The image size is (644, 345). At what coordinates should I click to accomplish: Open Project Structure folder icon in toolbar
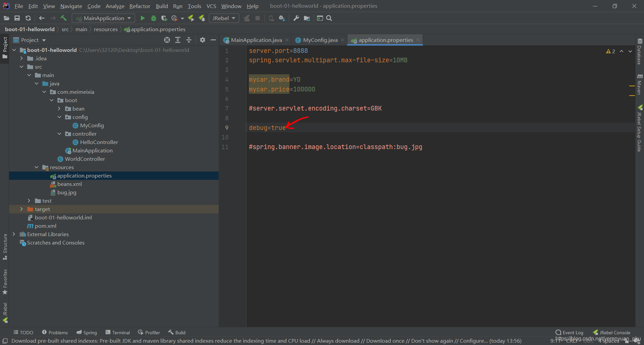pyautogui.click(x=307, y=18)
